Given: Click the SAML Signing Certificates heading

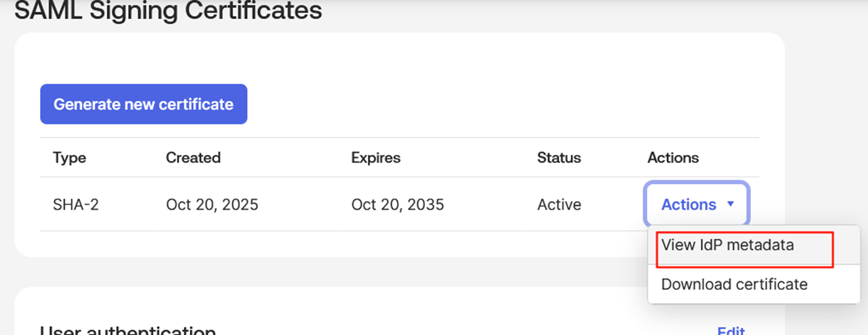Looking at the screenshot, I should [168, 10].
